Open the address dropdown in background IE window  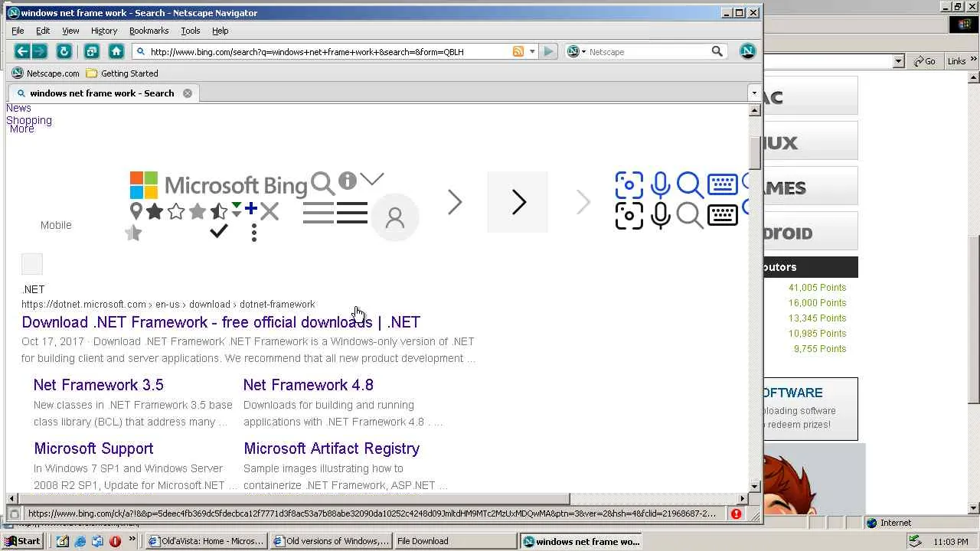(899, 61)
